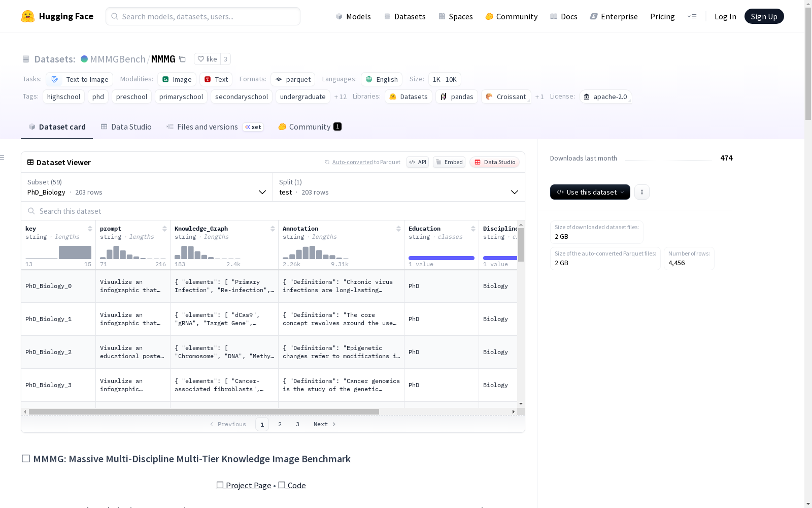
Task: Open the Code link
Action: [292, 485]
